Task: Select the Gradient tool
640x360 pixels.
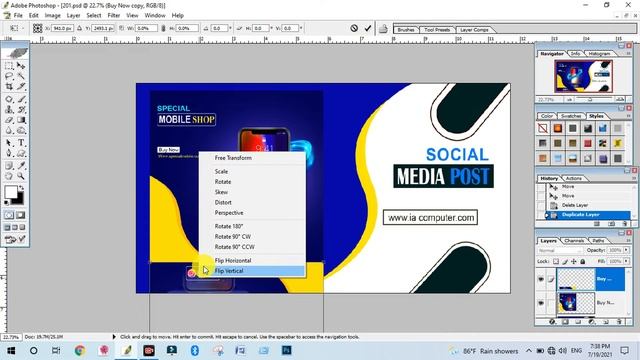Action: click(21, 120)
